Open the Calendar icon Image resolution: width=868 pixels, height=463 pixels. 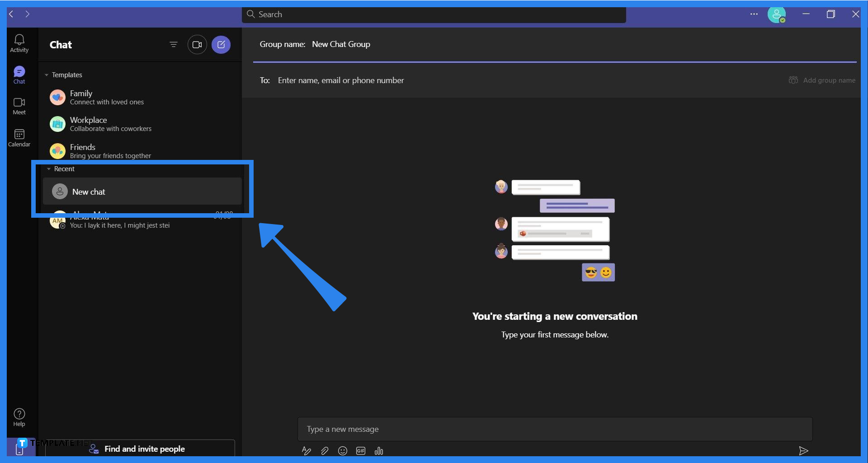click(19, 136)
